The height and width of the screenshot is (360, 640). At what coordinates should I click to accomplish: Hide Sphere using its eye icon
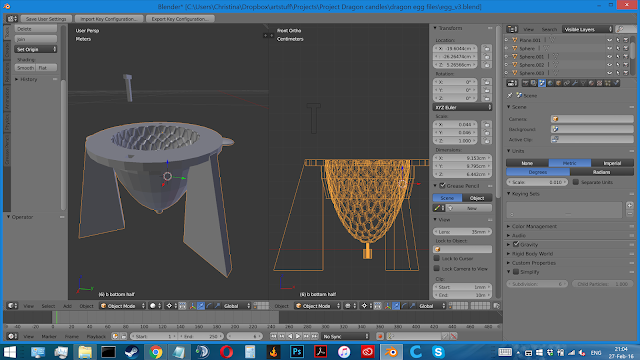pyautogui.click(x=609, y=48)
